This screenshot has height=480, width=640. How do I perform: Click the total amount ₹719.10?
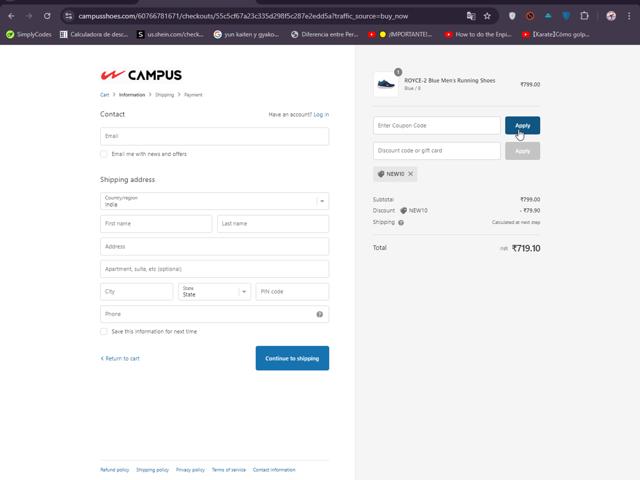coord(526,248)
